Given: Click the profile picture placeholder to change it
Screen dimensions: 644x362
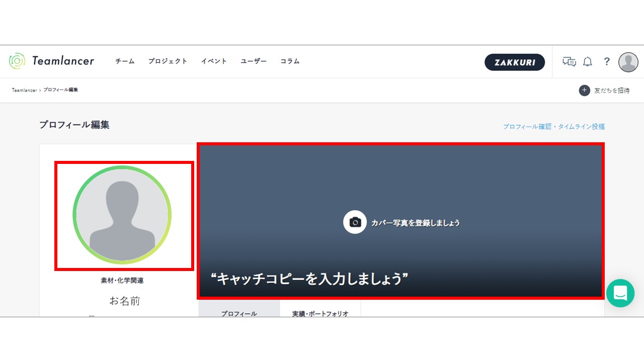Looking at the screenshot, I should point(122,215).
